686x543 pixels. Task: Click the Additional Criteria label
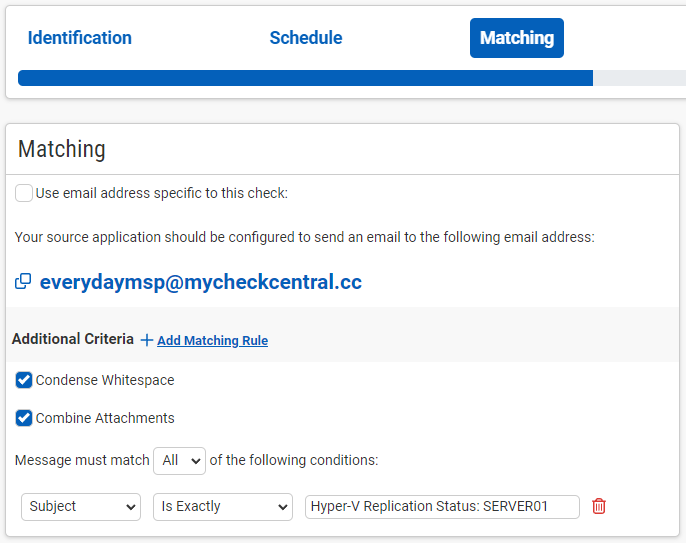point(73,339)
